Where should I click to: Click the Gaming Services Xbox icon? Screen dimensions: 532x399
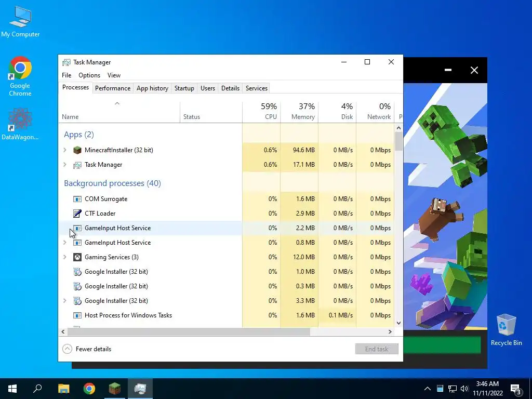[x=77, y=257]
